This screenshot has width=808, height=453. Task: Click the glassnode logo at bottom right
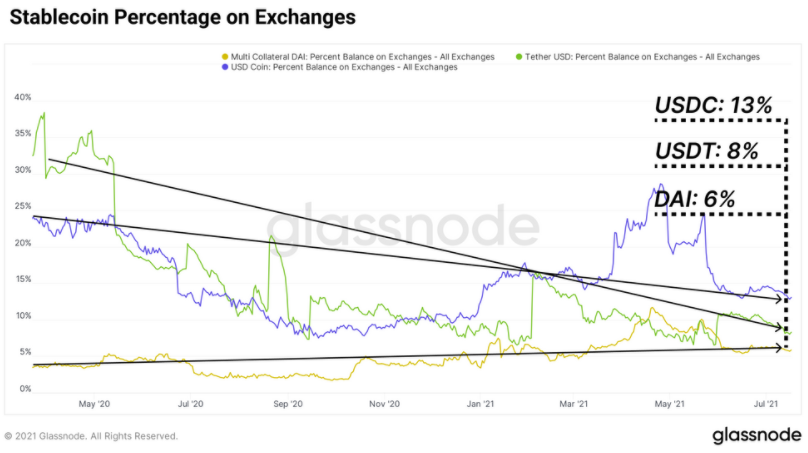point(756,435)
